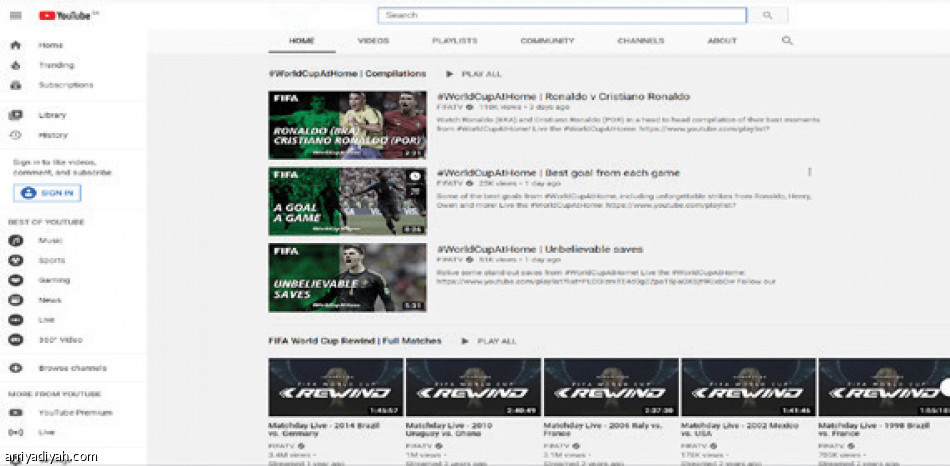Open Browse channels in sidebar
The image size is (950, 466).
coord(72,368)
